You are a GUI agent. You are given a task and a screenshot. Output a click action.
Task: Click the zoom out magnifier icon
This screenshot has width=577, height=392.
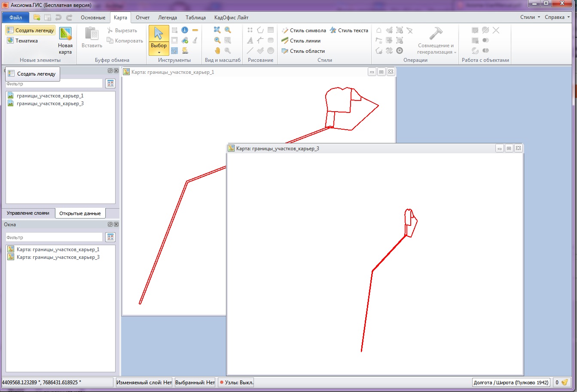(x=228, y=30)
